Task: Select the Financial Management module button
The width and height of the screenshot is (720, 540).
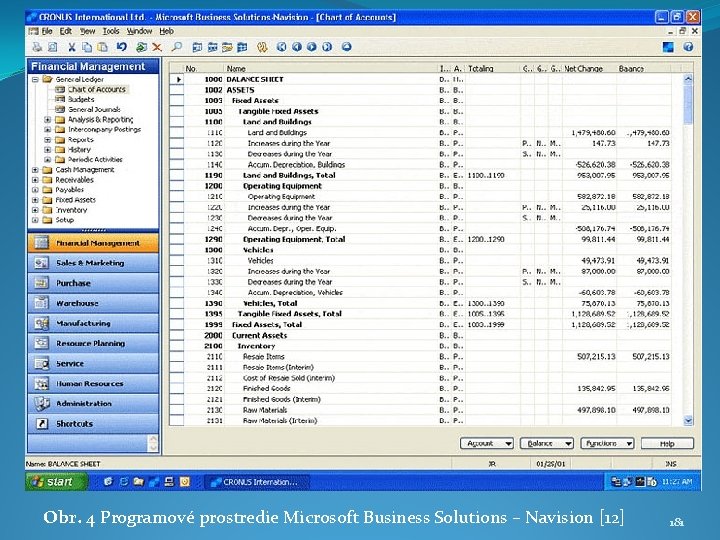Action: pos(93,243)
